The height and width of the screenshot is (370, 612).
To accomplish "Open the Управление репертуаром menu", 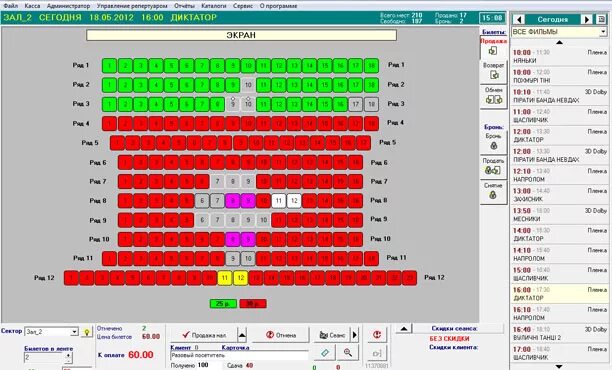I will coord(132,6).
